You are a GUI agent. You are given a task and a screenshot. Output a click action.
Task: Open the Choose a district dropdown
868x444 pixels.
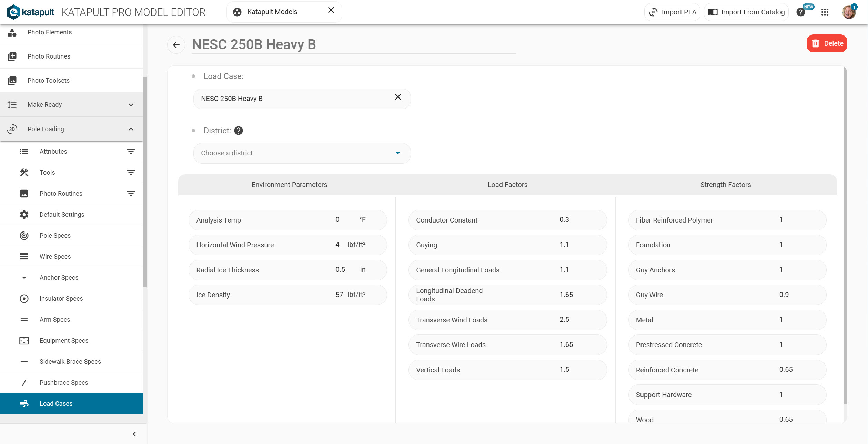[302, 153]
